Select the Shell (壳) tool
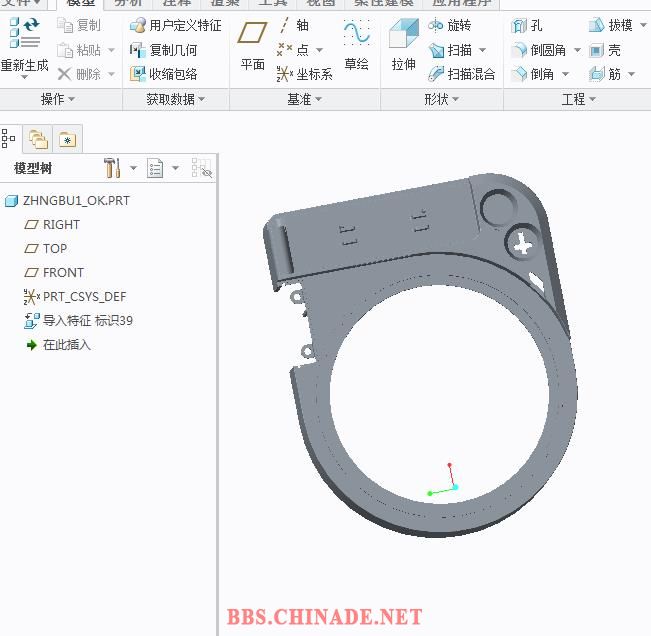Image resolution: width=651 pixels, height=636 pixels. coord(605,50)
